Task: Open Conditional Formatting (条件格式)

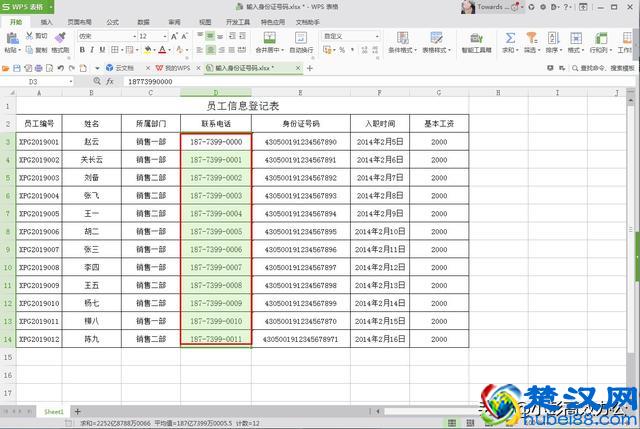Action: (402, 42)
